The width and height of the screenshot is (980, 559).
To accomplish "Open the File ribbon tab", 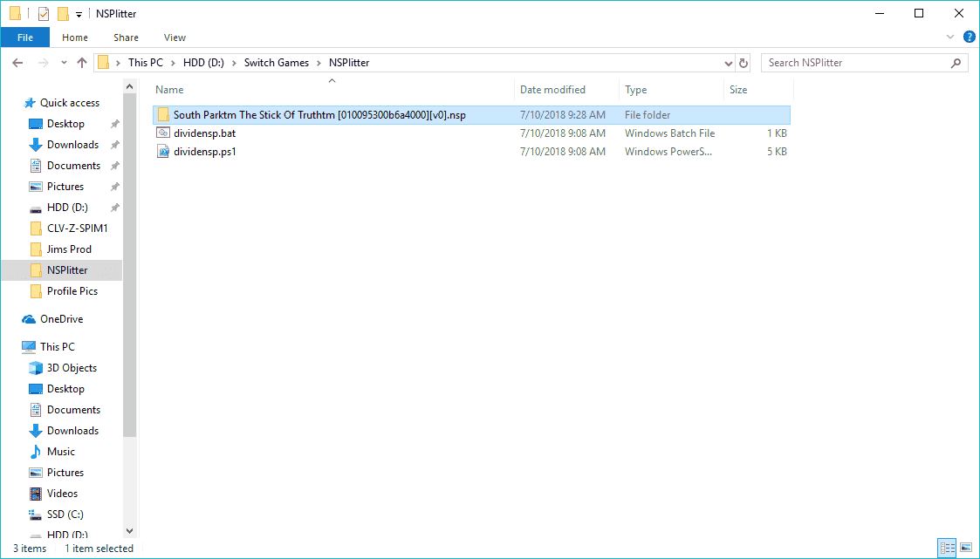I will coord(25,37).
